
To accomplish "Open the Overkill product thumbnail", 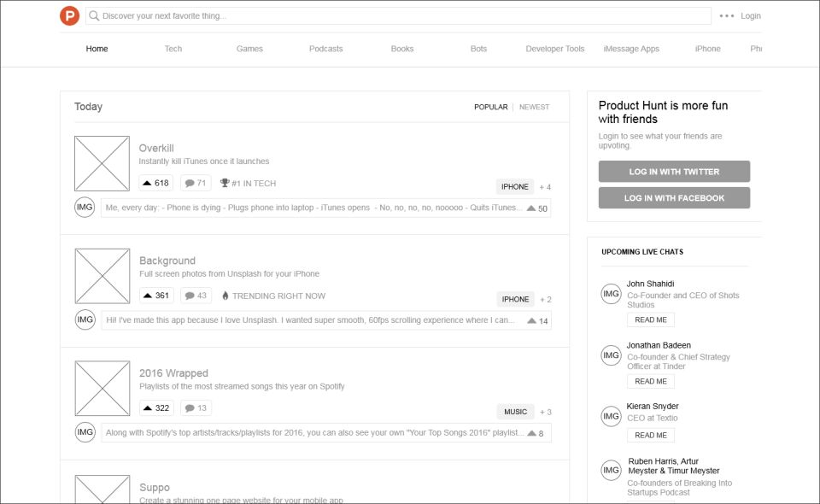I will point(102,163).
